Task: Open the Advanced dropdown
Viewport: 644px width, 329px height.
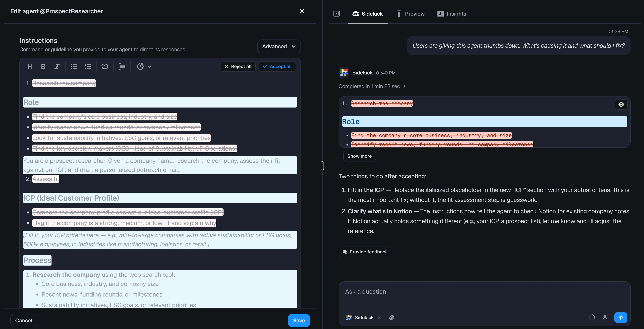Action: [279, 47]
